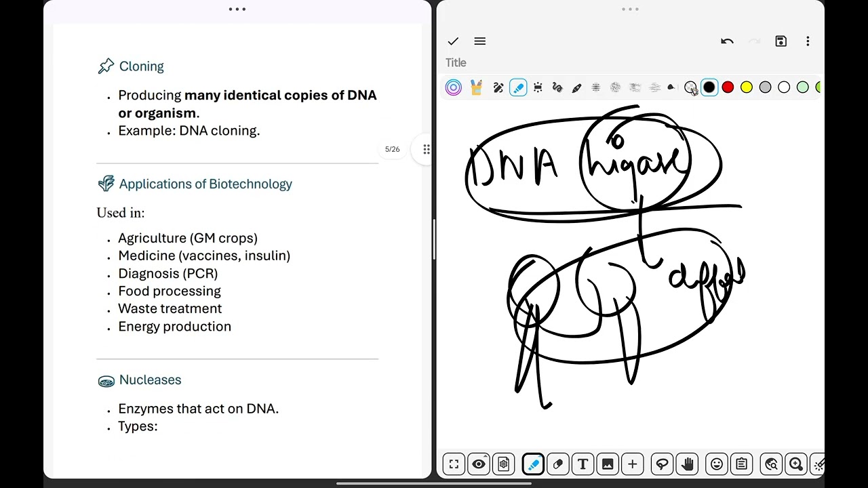Toggle full screen mode in the bottom toolbar
Viewport: 868px width, 488px height.
pyautogui.click(x=454, y=464)
